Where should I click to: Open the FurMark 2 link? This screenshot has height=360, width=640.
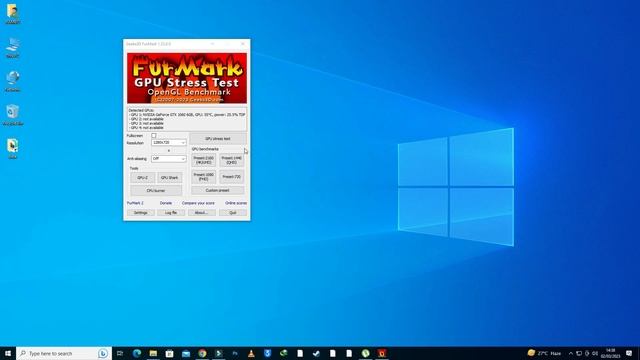pyautogui.click(x=135, y=203)
